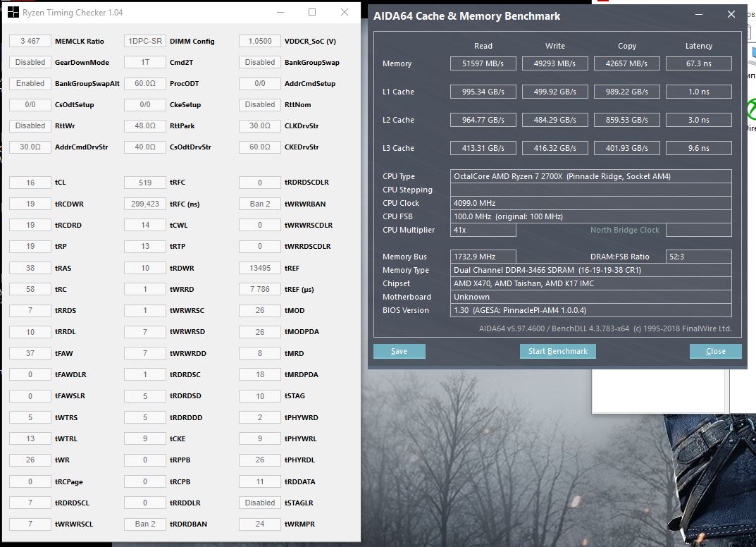The height and width of the screenshot is (547, 756).
Task: Select the VDDCR_SoC voltage 1,0500 field
Action: tap(260, 41)
